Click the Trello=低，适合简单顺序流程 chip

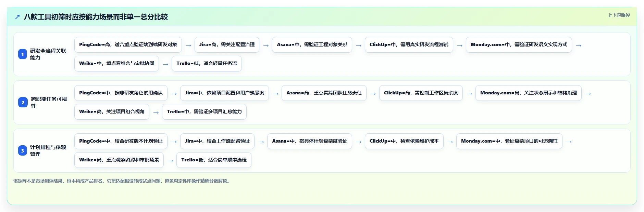pos(214,160)
